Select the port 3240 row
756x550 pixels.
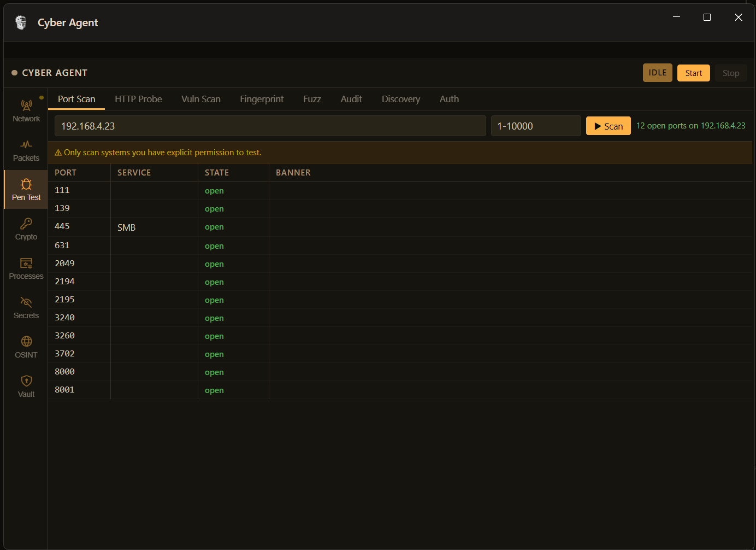400,318
